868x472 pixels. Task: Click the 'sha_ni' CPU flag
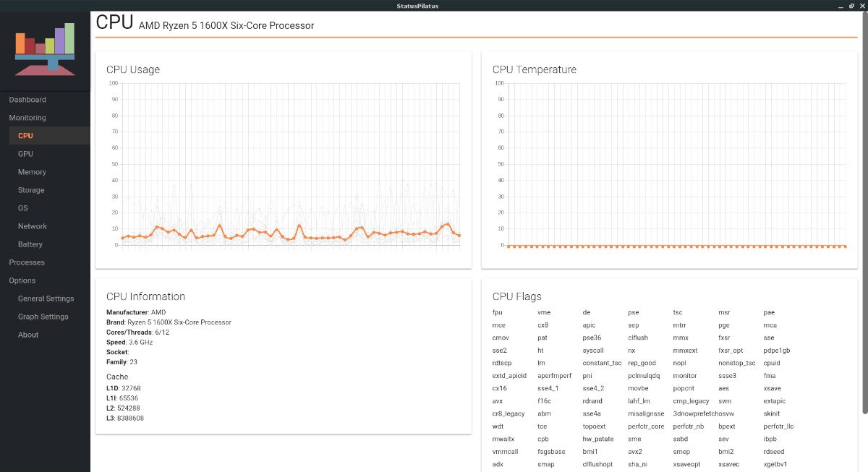(x=638, y=464)
